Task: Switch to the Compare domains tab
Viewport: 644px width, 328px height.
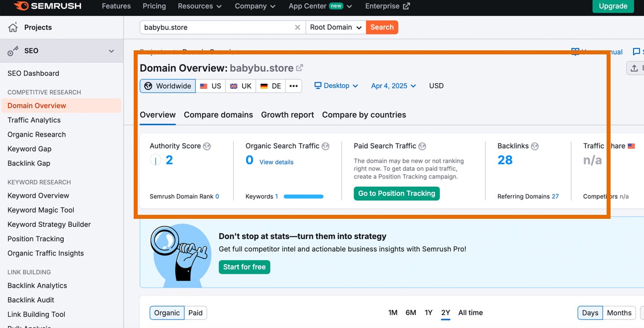Action: pos(218,115)
